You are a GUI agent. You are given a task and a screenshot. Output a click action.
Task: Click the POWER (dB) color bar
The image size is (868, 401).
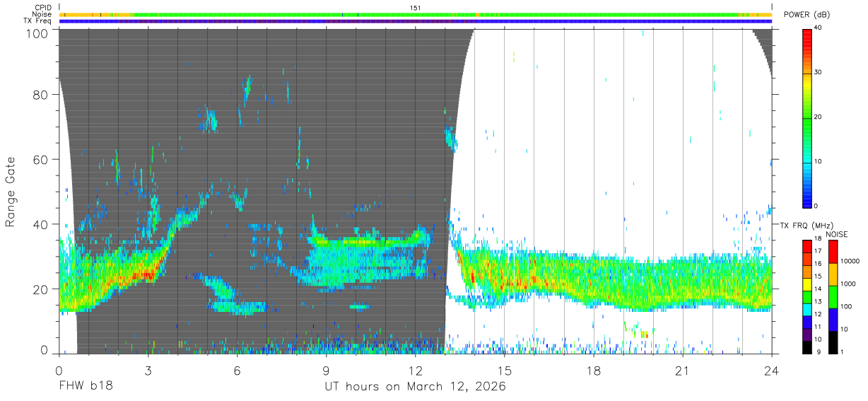click(x=807, y=117)
